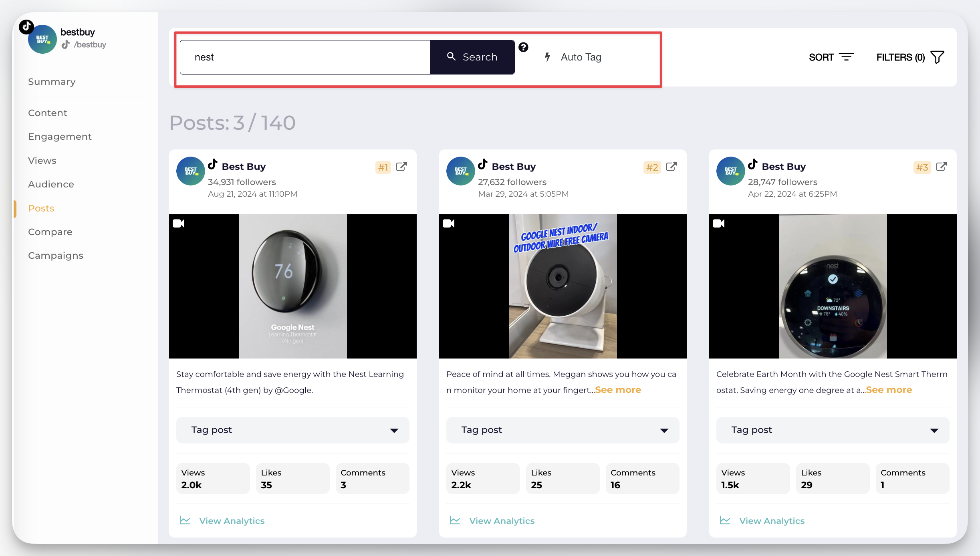This screenshot has width=980, height=556.
Task: Click the sort lines icon
Action: pos(846,57)
